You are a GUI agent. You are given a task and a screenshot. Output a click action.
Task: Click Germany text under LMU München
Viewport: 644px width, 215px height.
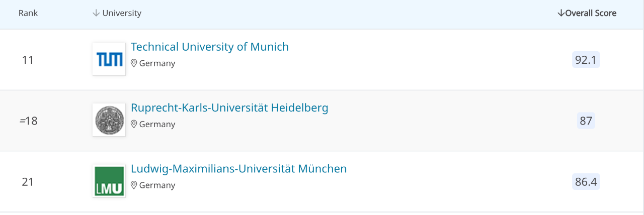(x=157, y=185)
